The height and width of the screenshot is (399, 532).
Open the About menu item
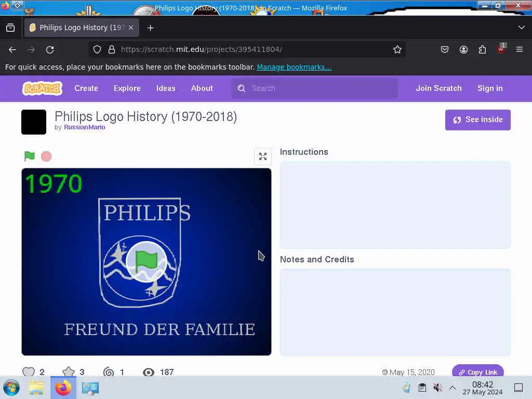[202, 88]
